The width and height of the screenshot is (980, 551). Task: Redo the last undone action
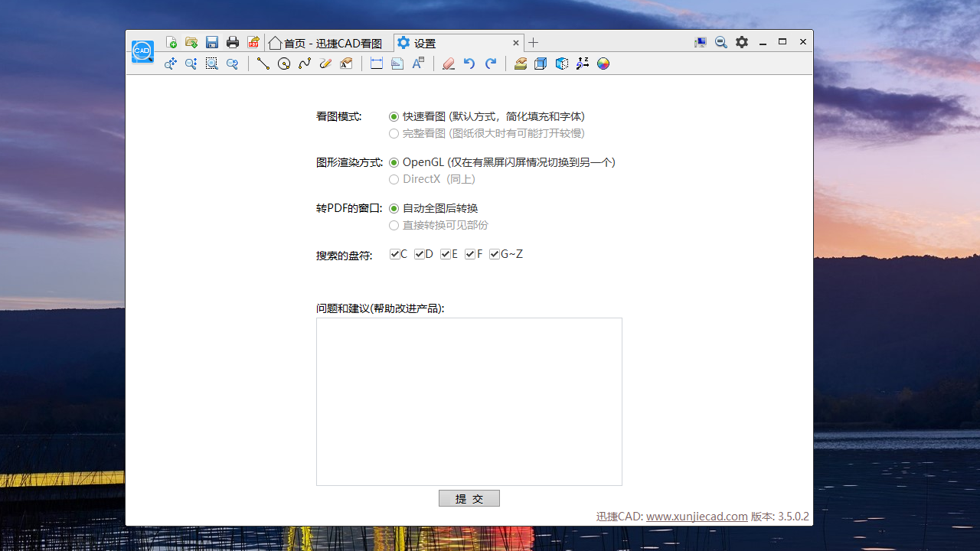(491, 64)
